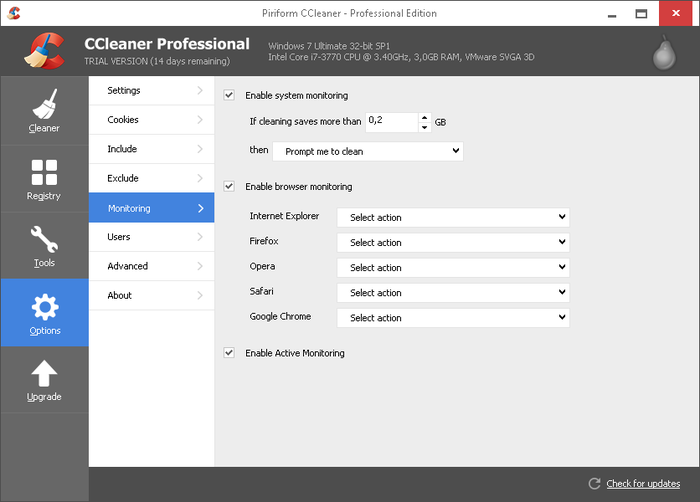Disable the Enable Active Monitoring checkbox
Viewport: 700px width, 502px height.
[x=229, y=353]
